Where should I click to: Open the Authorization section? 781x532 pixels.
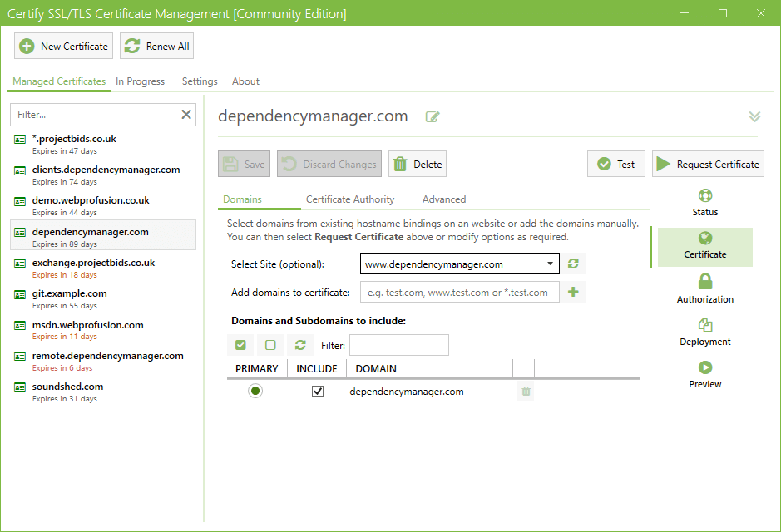[705, 289]
